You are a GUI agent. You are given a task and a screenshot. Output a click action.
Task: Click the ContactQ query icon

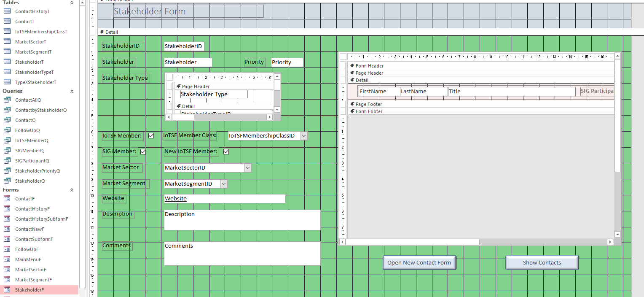[7, 120]
